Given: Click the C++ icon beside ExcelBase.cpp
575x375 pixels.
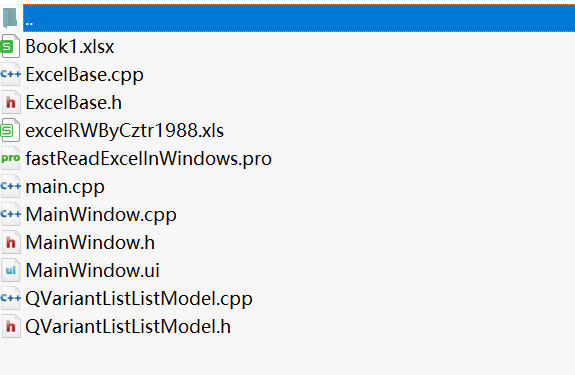Looking at the screenshot, I should pyautogui.click(x=10, y=74).
